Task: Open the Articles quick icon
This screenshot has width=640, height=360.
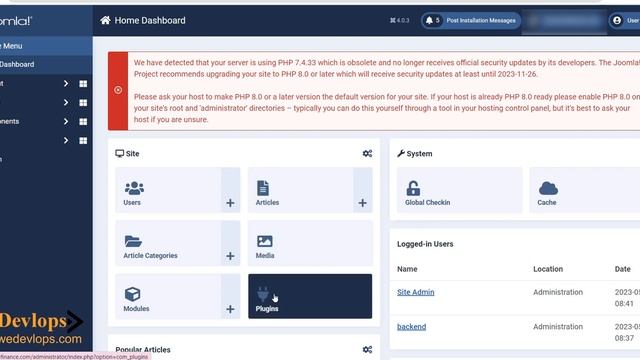Action: (300, 190)
